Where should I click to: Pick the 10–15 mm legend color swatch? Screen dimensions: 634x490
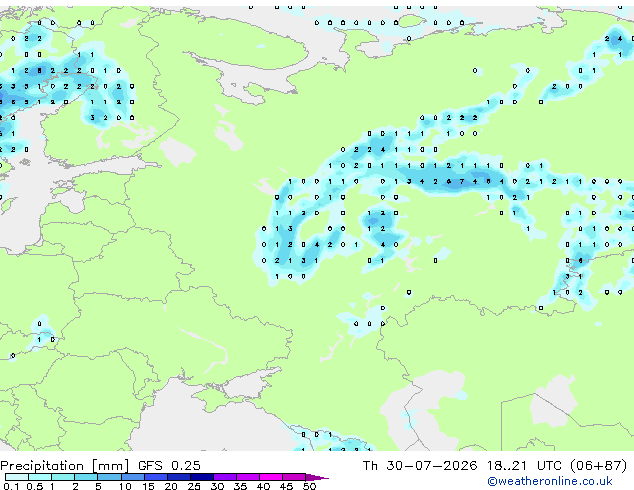click(132, 477)
